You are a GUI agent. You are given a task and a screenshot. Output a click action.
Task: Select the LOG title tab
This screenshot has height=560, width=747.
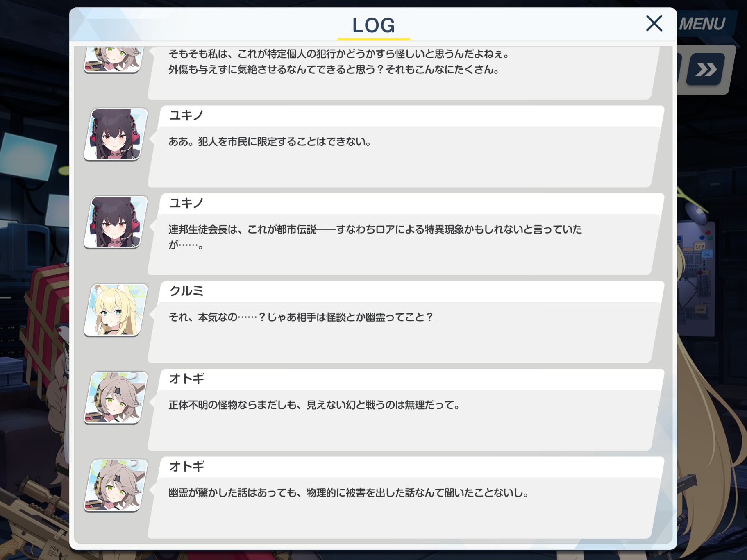point(373,26)
